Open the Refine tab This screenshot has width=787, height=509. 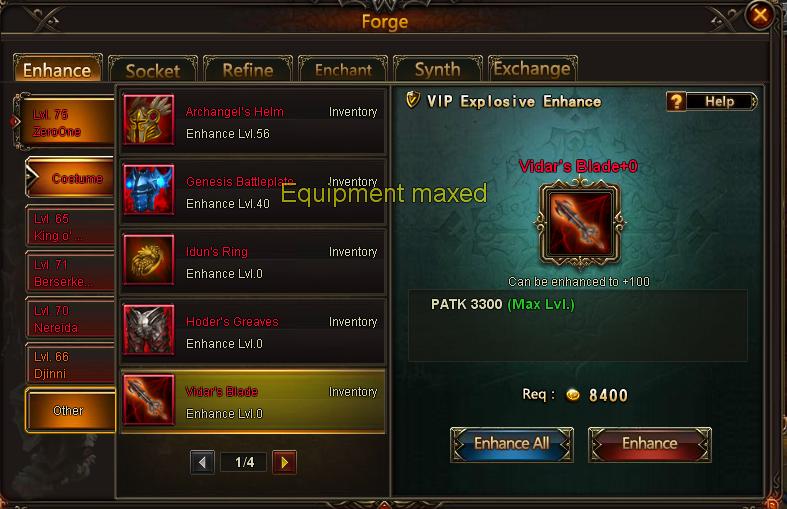point(247,69)
